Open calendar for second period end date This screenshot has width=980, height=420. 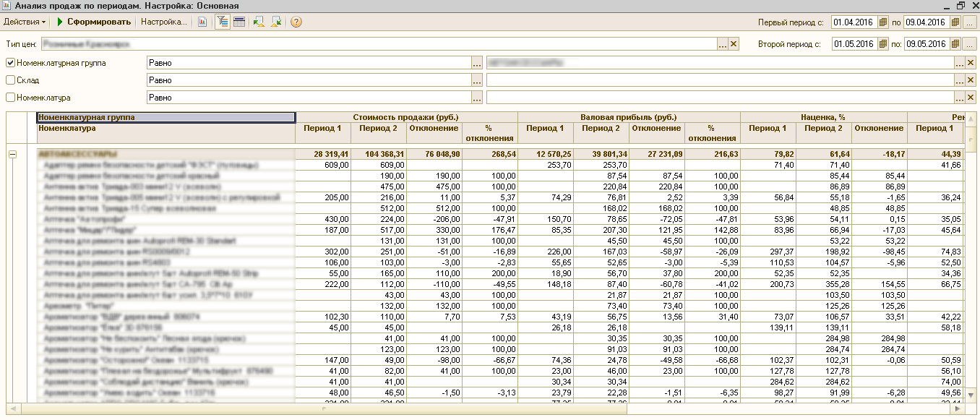[955, 44]
